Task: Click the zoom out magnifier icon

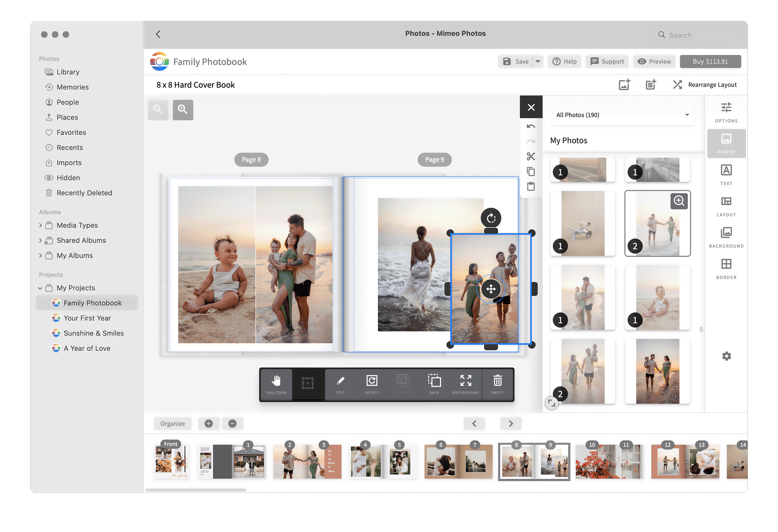Action: [158, 110]
